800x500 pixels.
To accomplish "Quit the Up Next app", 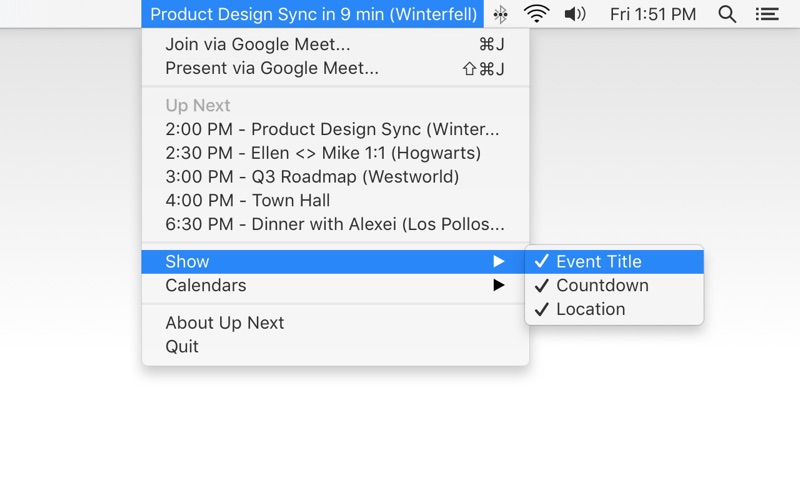I will pos(335,347).
